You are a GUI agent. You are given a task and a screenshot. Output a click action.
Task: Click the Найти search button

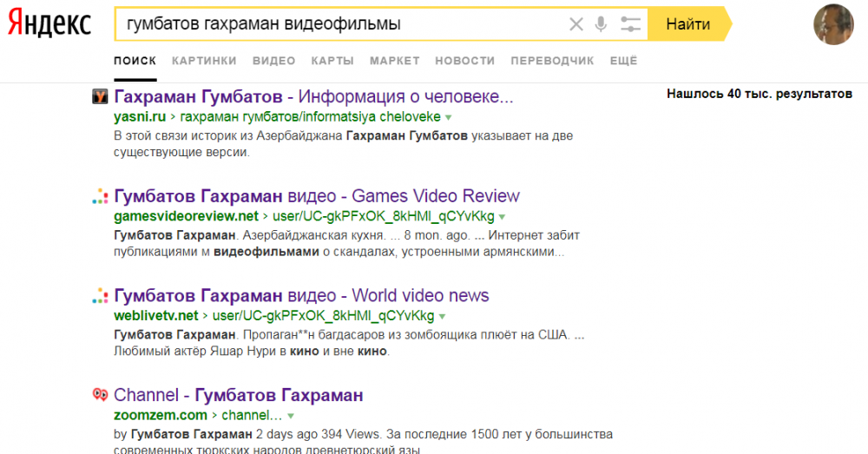(688, 23)
